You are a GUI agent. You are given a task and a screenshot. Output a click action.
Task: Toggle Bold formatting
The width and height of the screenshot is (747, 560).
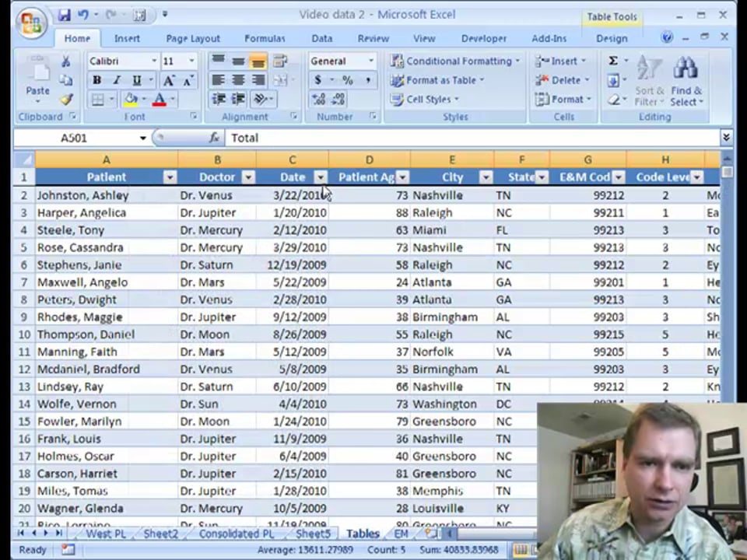click(96, 80)
